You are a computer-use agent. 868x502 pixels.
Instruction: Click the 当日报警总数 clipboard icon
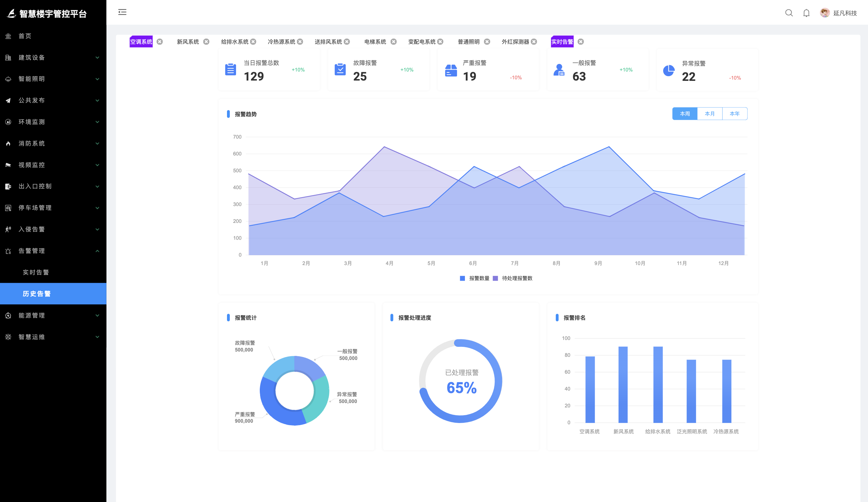(x=230, y=70)
